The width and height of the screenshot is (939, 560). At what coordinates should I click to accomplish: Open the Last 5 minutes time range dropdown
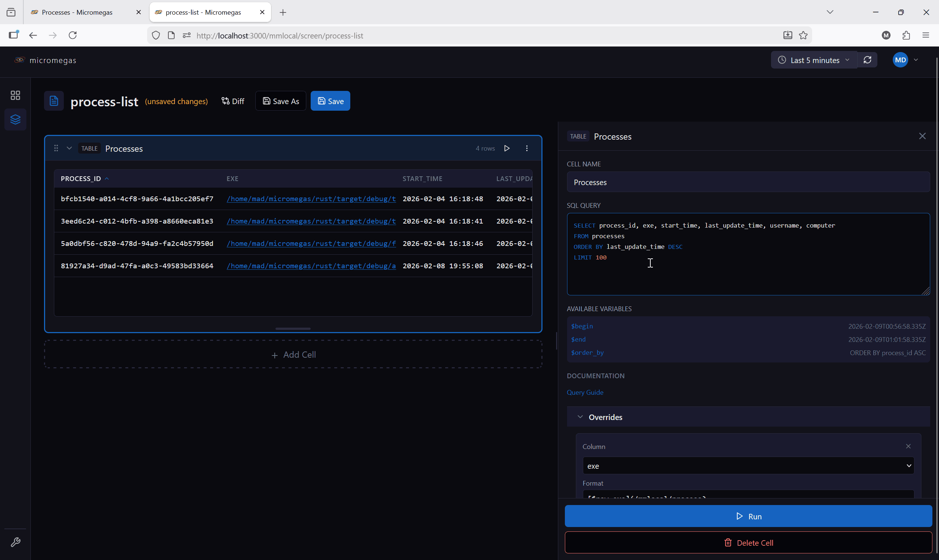(814, 60)
